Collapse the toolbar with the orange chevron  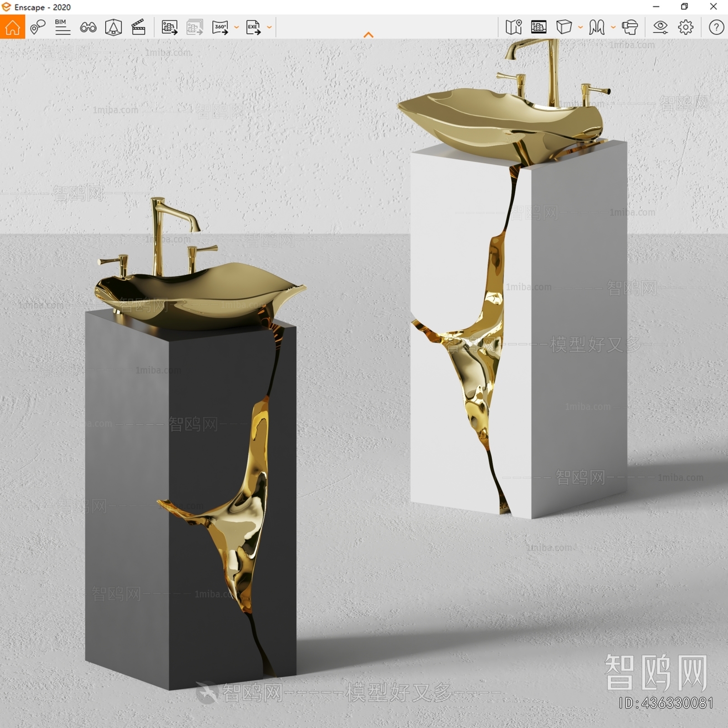coord(369,35)
